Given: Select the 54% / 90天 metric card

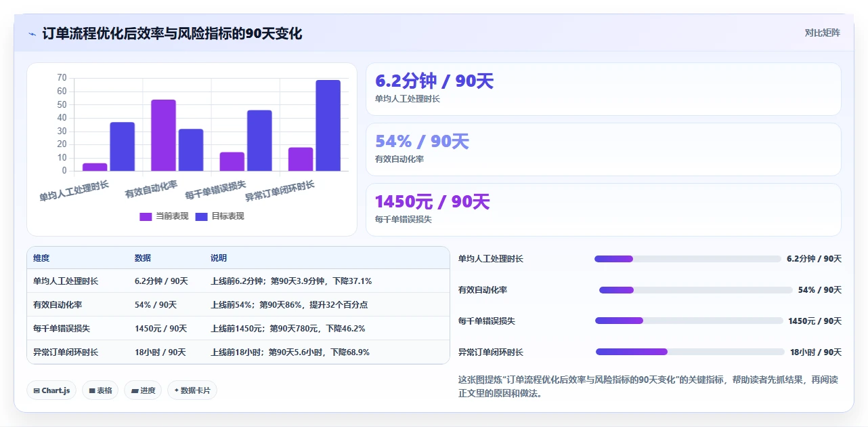Looking at the screenshot, I should (x=603, y=150).
